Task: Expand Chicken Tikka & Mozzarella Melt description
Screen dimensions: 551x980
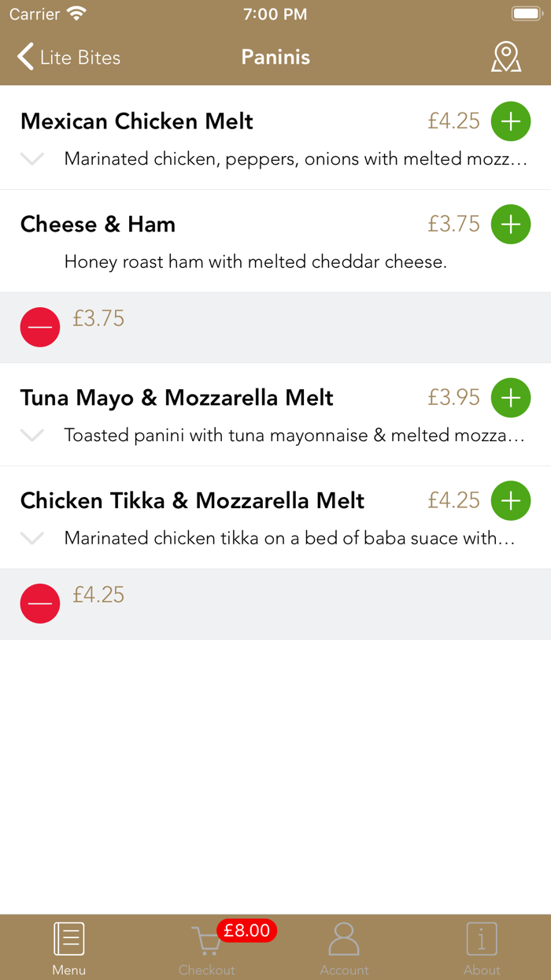Action: 32,539
